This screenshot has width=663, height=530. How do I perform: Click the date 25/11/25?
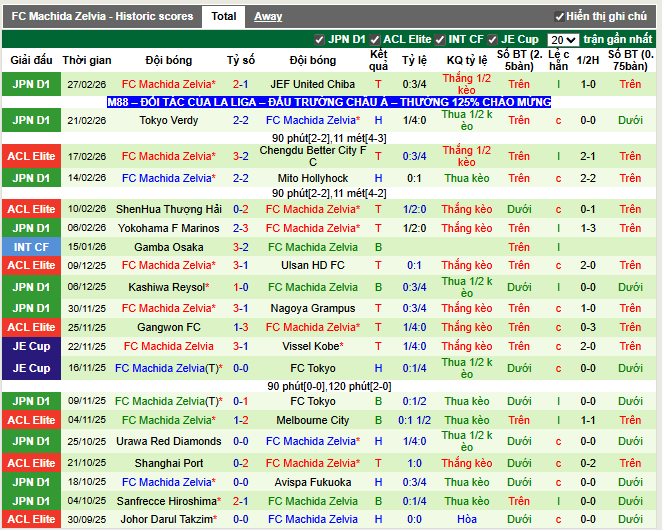coord(87,327)
